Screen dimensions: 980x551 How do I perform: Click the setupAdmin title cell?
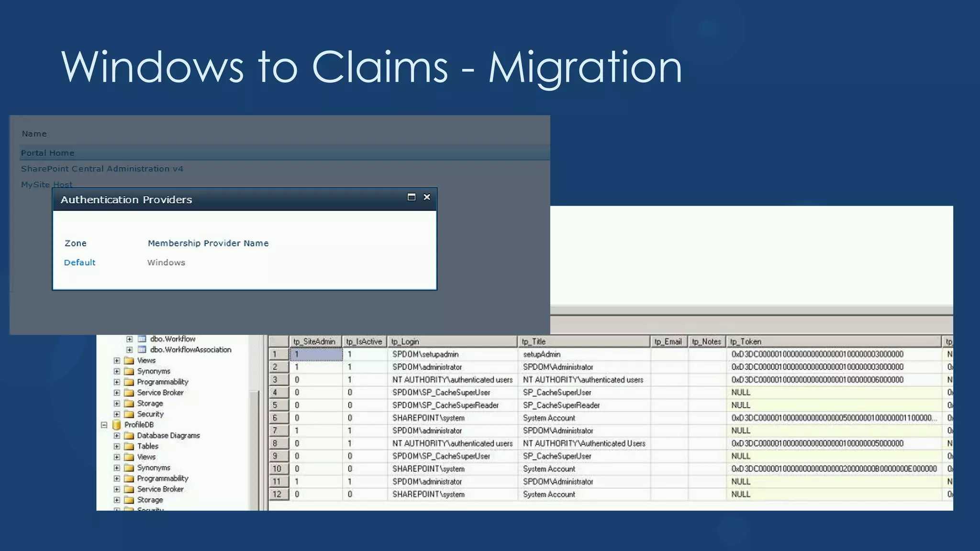(584, 354)
